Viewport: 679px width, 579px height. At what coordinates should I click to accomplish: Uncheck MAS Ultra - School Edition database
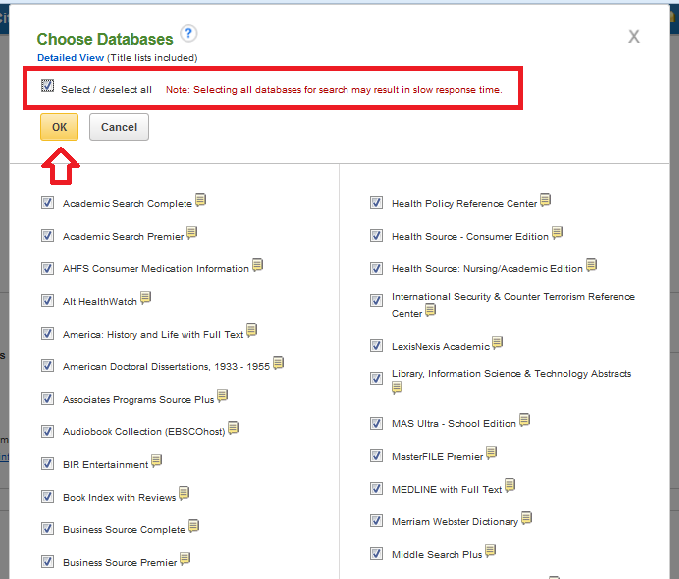376,423
